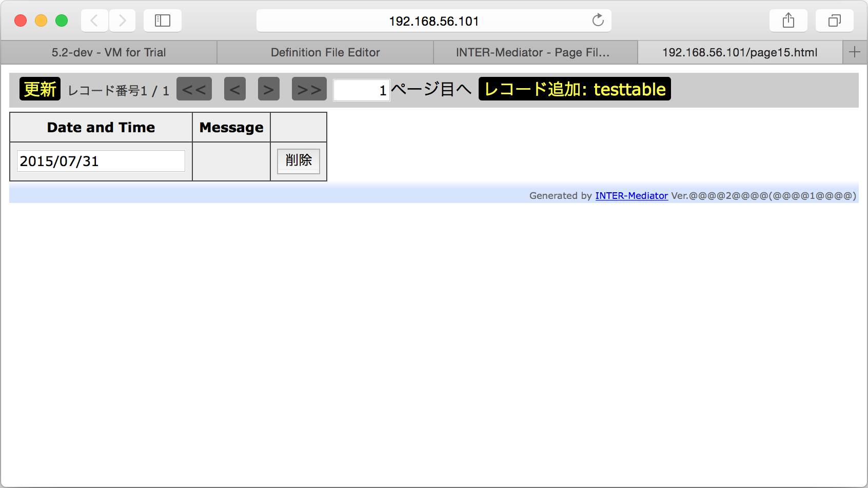Image resolution: width=868 pixels, height=488 pixels.
Task: Switch to the INTER-Mediator - Page Fil... tab
Action: (x=536, y=52)
